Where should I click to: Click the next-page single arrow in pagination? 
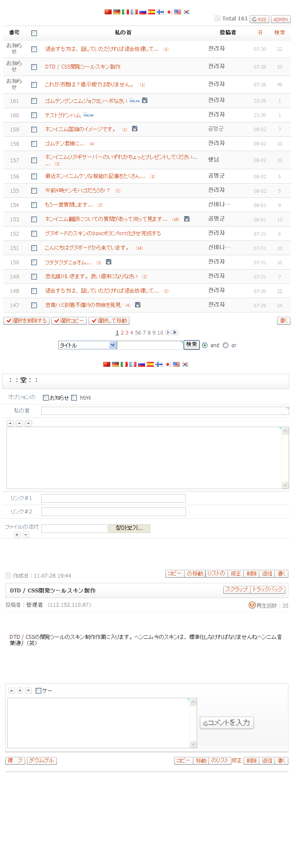point(168,332)
